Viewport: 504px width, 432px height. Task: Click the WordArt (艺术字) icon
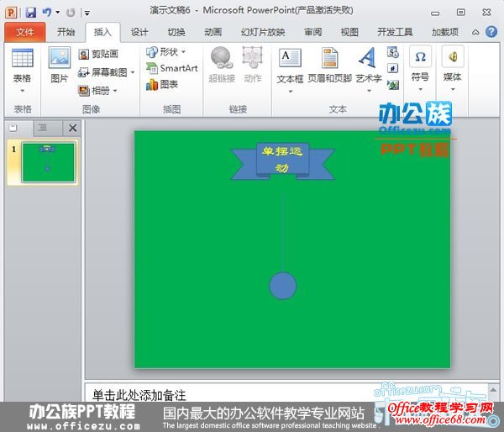(x=367, y=59)
